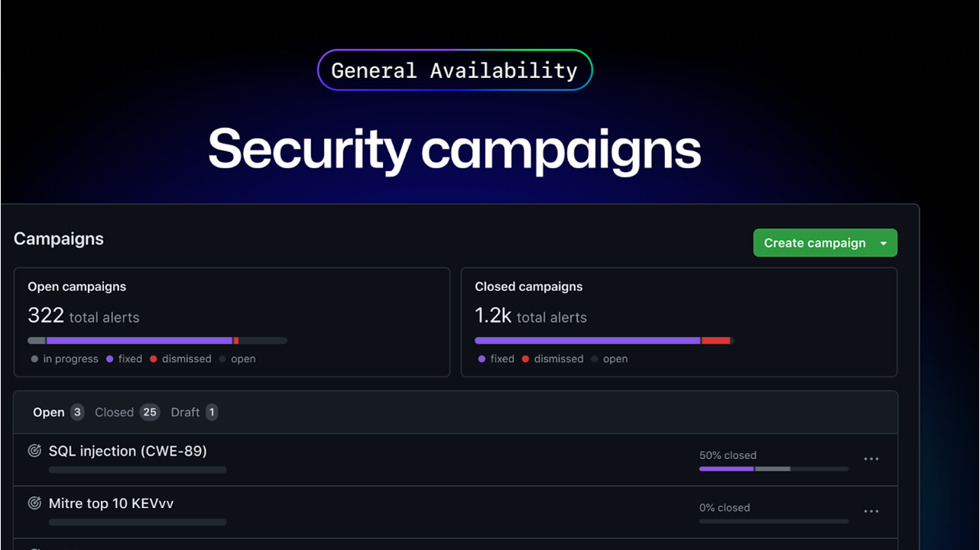Click the purple fixed legend dot under Open campaigns
The image size is (980, 550).
click(110, 359)
